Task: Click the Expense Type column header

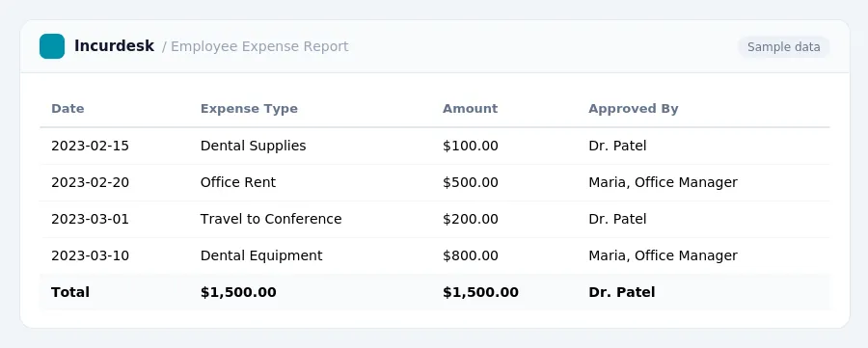Action: tap(249, 108)
